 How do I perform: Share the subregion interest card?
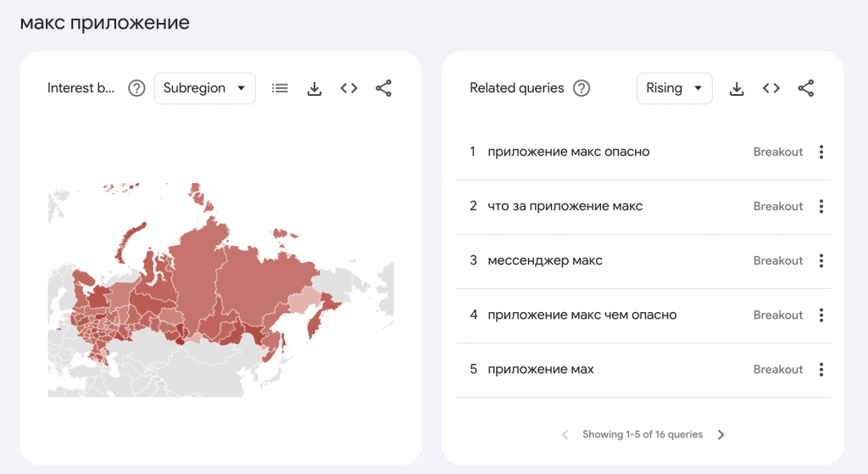coord(383,88)
